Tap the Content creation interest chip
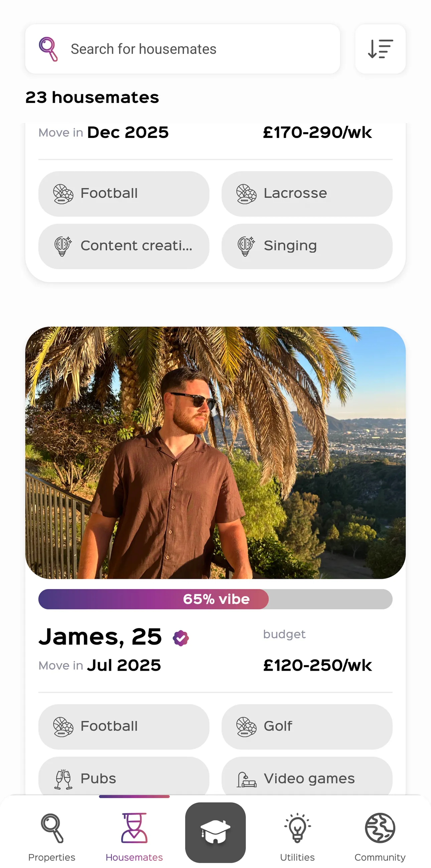Viewport: 431px width, 868px height. point(124,246)
